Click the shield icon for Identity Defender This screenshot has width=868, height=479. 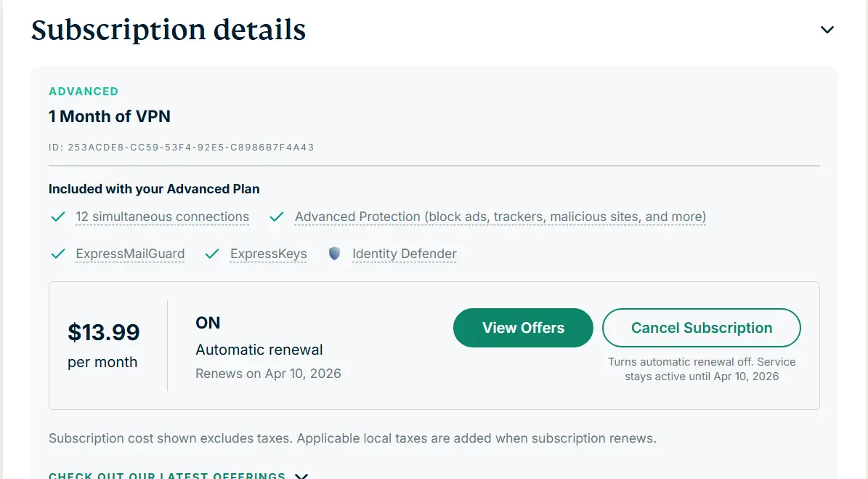coord(334,253)
